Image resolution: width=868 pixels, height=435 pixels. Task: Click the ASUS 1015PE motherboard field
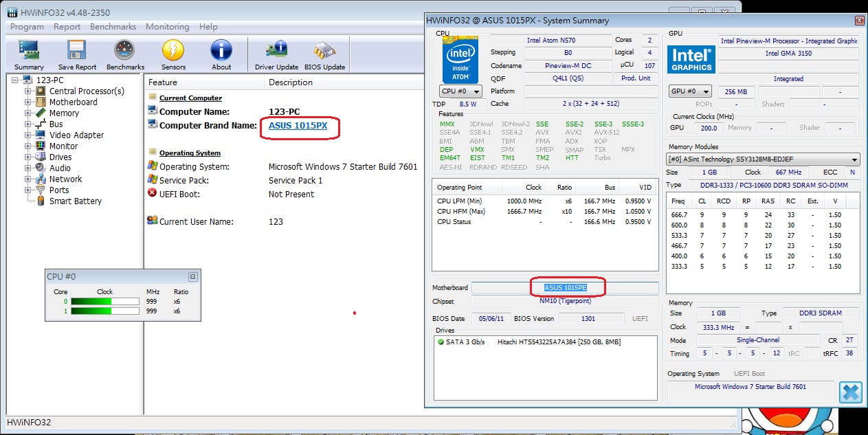pos(565,287)
